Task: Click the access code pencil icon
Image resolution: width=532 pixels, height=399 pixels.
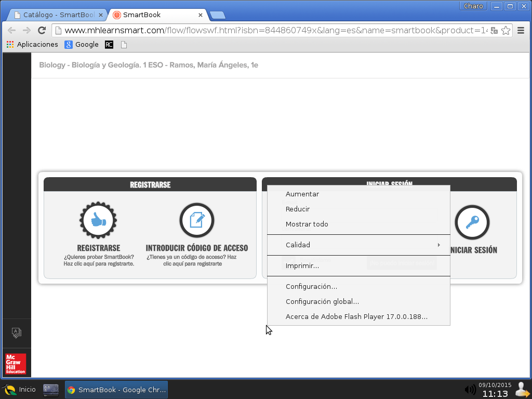Action: (197, 220)
